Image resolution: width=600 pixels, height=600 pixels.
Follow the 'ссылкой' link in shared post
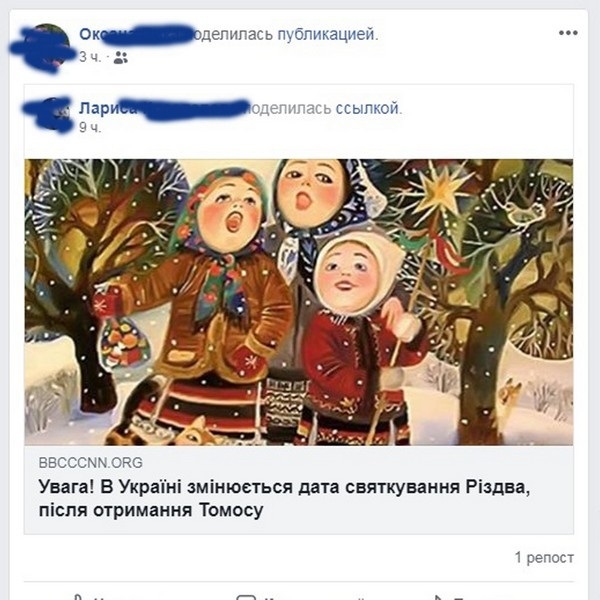[367, 108]
